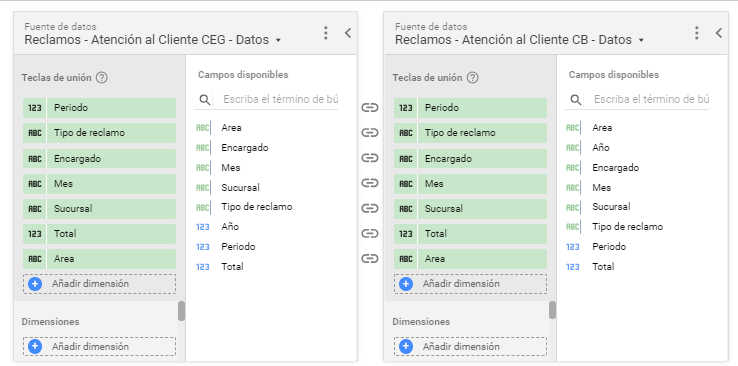The height and width of the screenshot is (366, 738).
Task: Add a join dimension in the right panel
Action: coord(470,284)
